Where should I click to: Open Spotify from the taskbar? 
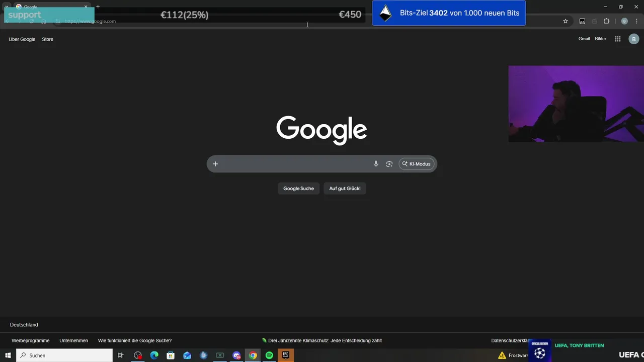[269, 355]
